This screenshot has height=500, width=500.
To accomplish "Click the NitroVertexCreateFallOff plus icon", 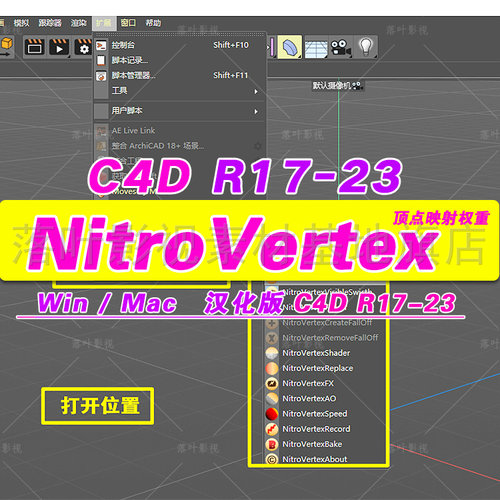I will 272,323.
